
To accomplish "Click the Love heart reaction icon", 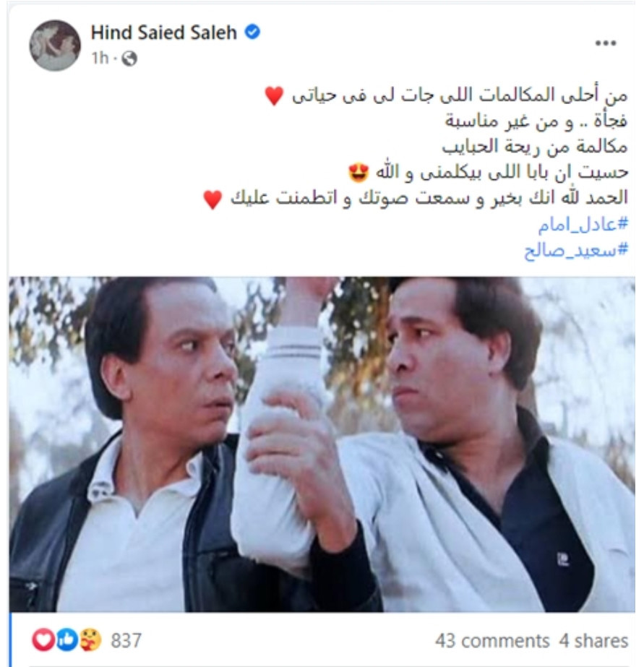I will (x=43, y=640).
